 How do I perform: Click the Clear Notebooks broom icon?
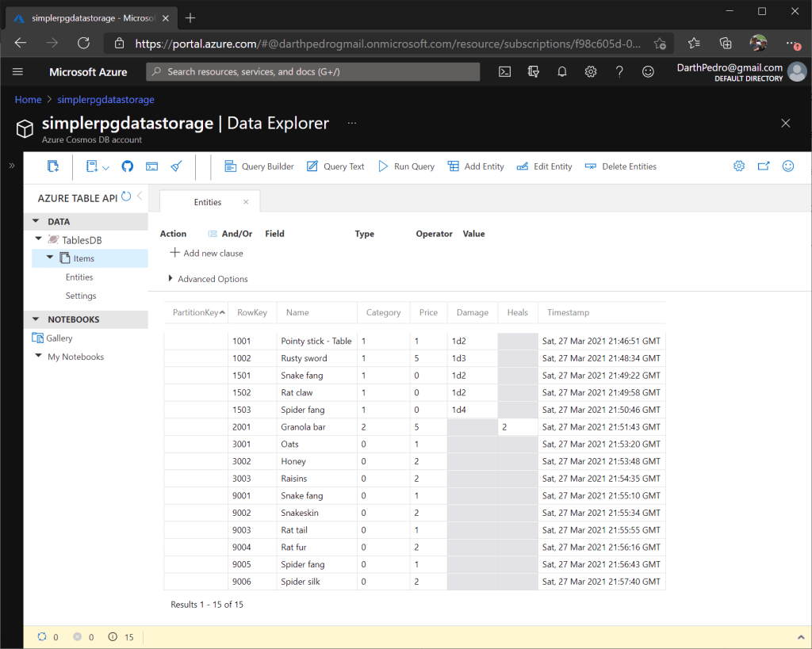(177, 166)
